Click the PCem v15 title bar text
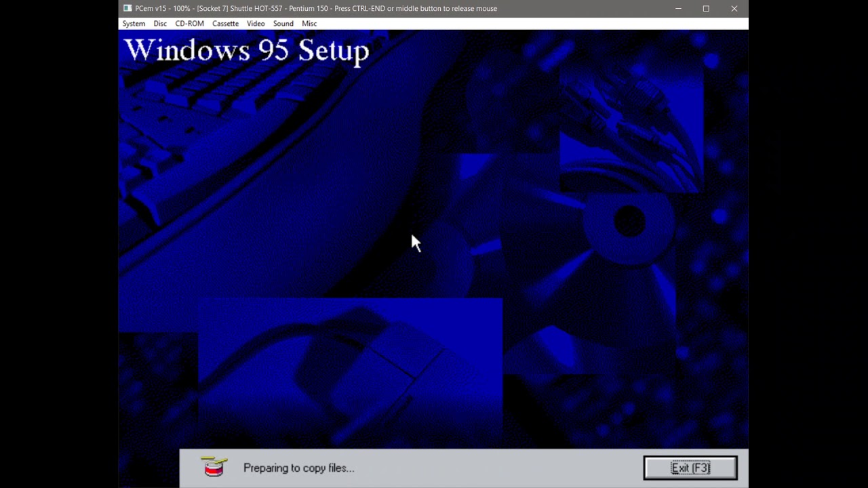 316,8
